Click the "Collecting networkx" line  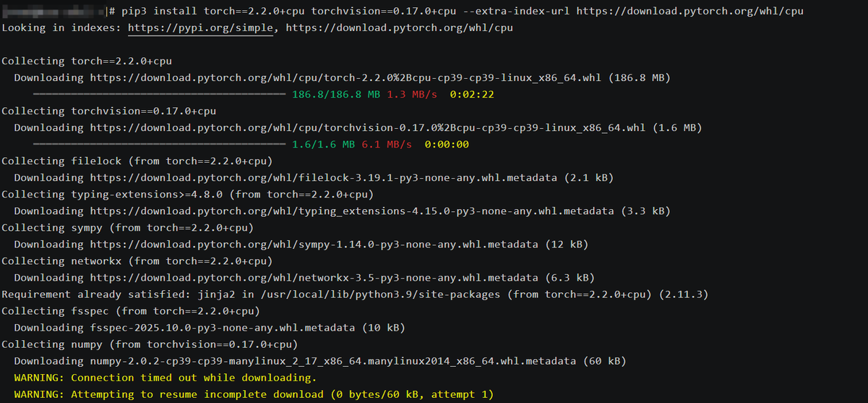click(137, 260)
